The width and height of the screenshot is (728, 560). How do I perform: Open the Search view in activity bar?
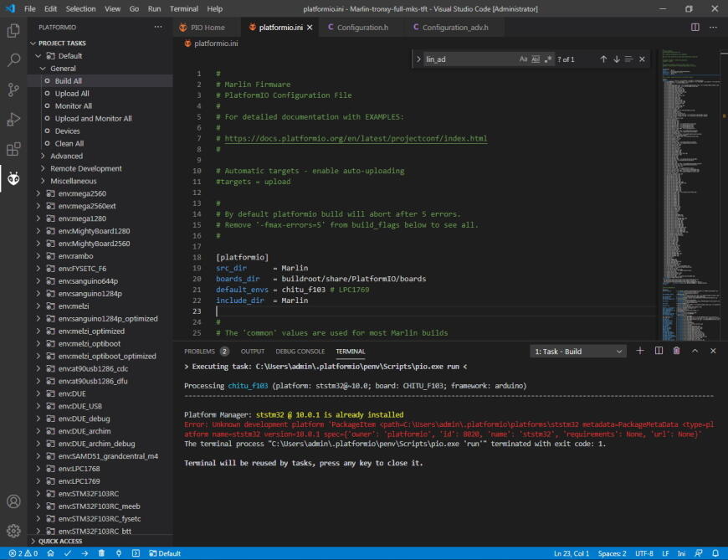pyautogui.click(x=13, y=60)
